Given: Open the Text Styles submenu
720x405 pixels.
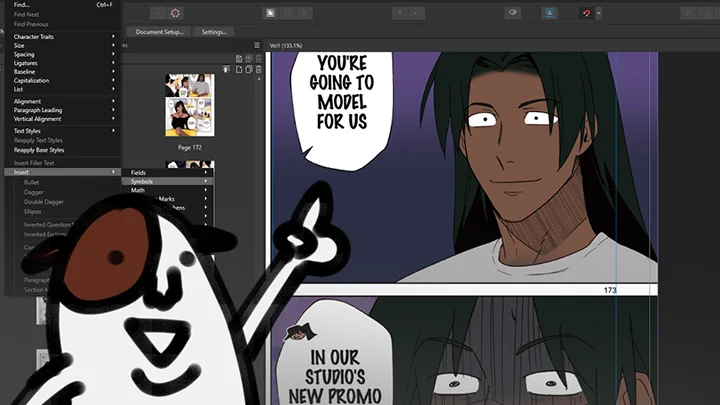Looking at the screenshot, I should (63, 131).
